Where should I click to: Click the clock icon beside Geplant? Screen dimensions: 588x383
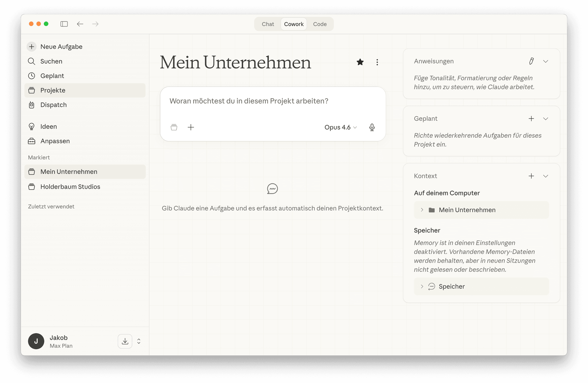(x=32, y=76)
